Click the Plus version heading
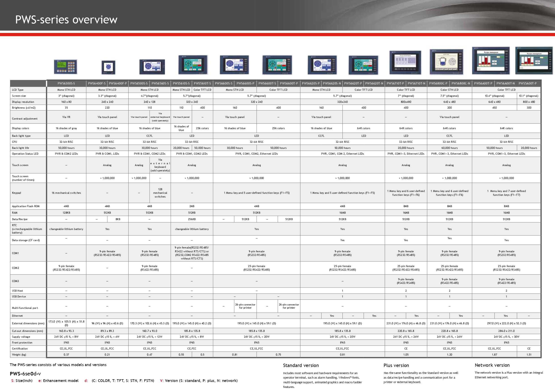The width and height of the screenshot is (555, 392). click(396, 365)
